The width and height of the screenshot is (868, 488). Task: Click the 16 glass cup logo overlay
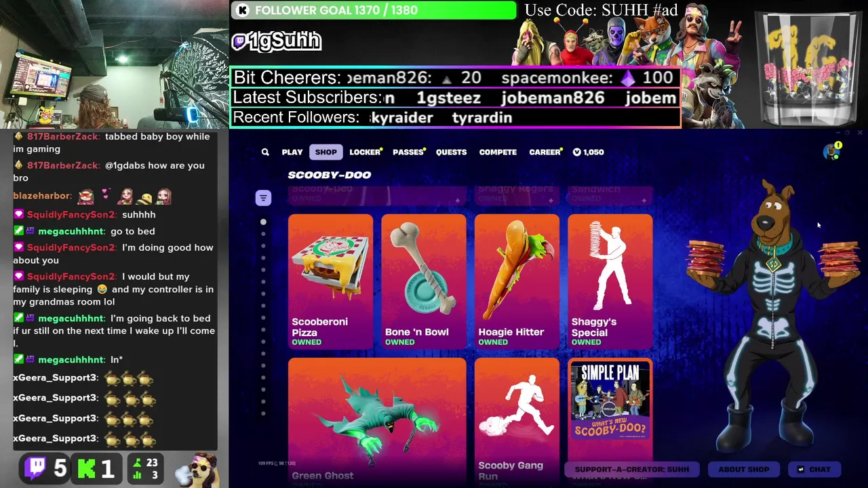[x=810, y=68]
